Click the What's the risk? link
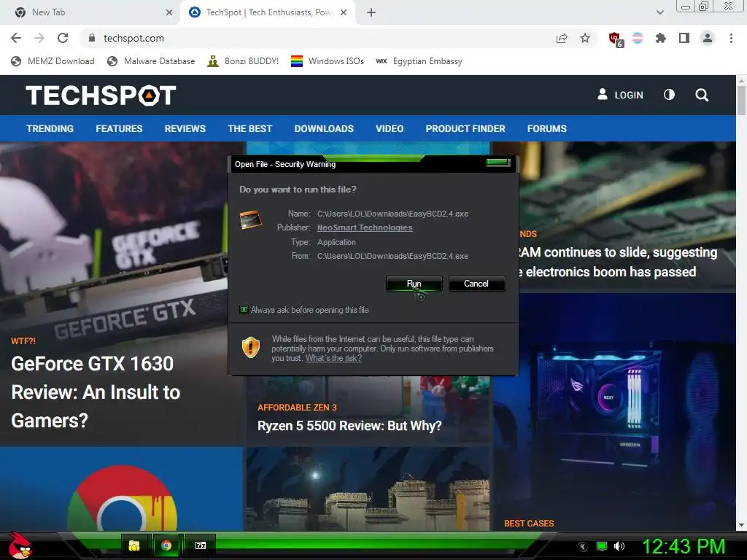Image resolution: width=747 pixels, height=560 pixels. point(333,358)
